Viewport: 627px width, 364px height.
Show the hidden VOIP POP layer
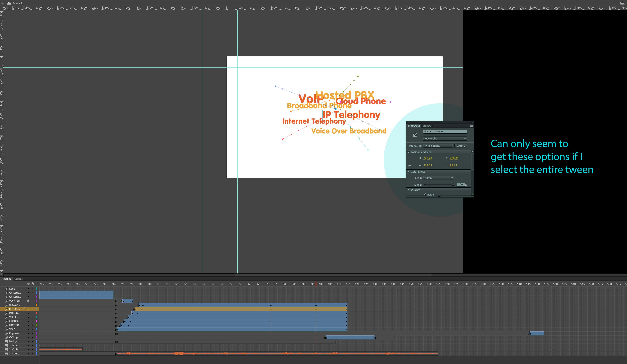tap(28, 301)
